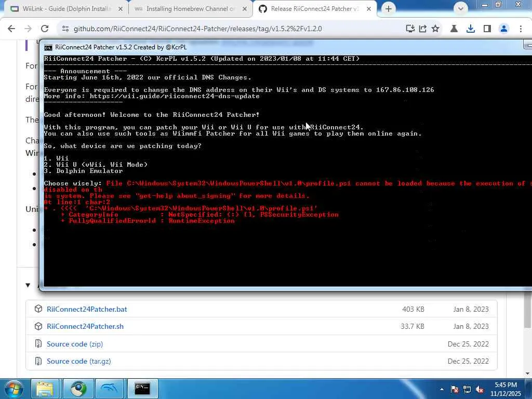The image size is (532, 399).
Task: Open the browser downloads list
Action: [471, 29]
